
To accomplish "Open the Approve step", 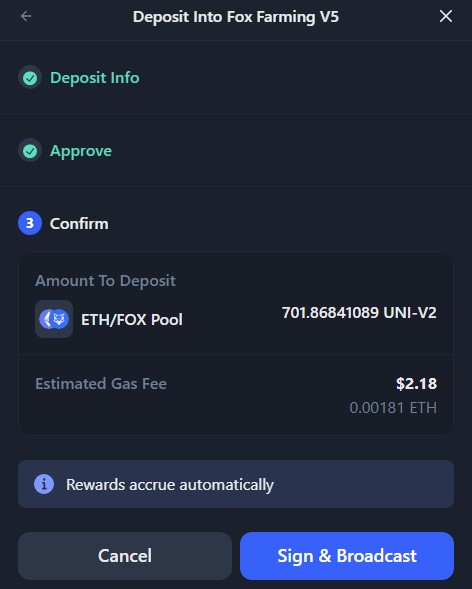I will [81, 151].
